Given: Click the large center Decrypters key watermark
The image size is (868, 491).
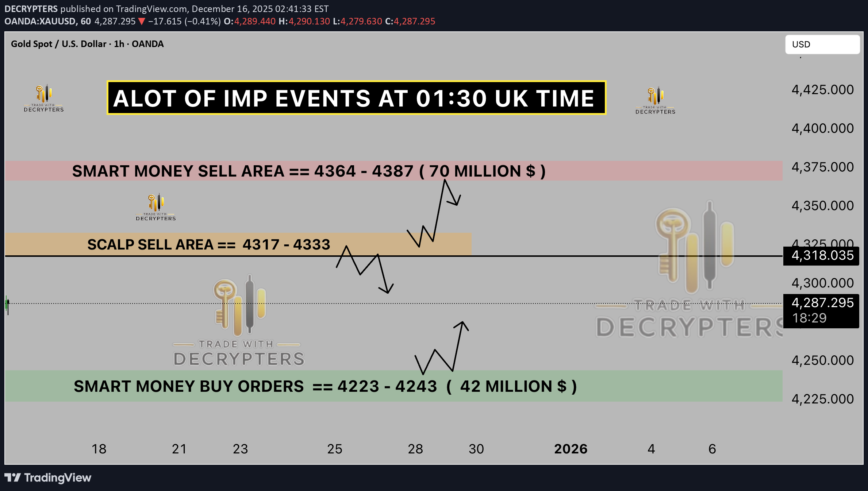Looking at the screenshot, I should [239, 320].
